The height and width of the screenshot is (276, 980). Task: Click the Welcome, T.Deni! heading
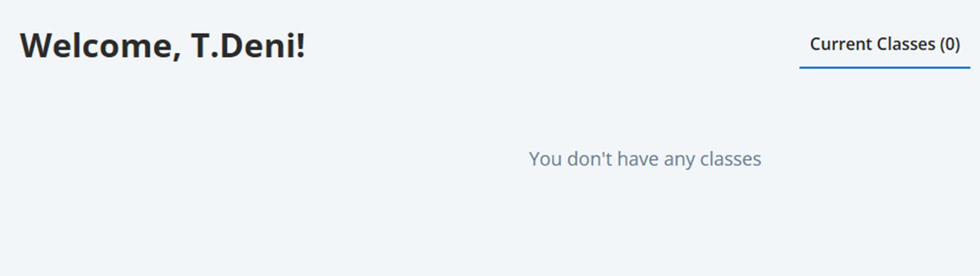163,46
